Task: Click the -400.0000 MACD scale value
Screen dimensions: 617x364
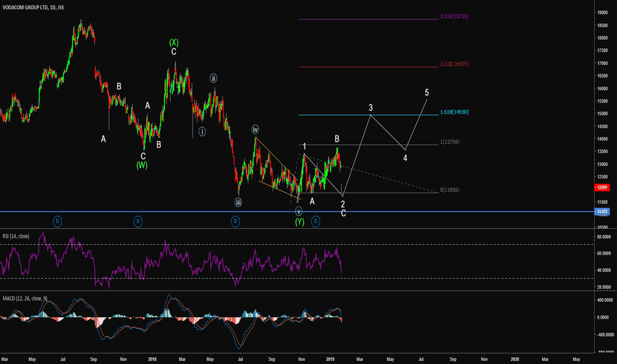Action: point(605,335)
